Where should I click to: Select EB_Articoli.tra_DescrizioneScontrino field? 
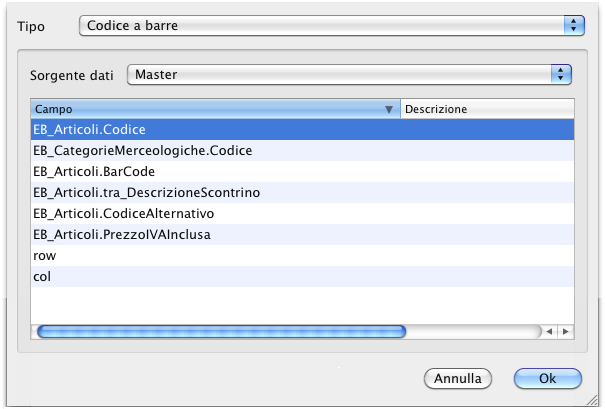click(146, 192)
